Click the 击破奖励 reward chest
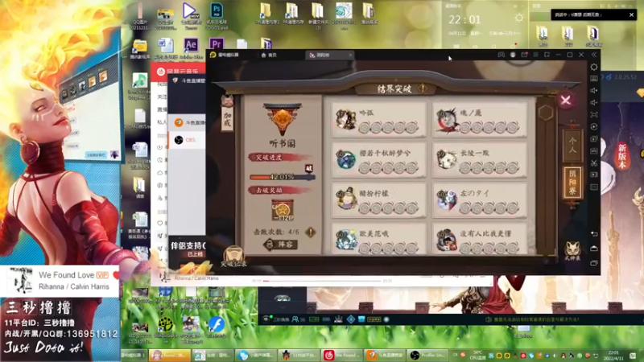The image size is (644, 362). [x=283, y=210]
